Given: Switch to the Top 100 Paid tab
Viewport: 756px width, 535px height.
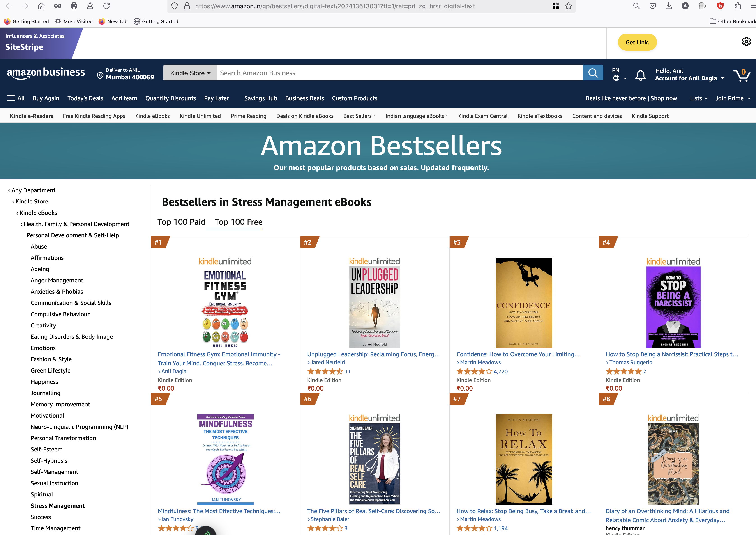Looking at the screenshot, I should (181, 222).
